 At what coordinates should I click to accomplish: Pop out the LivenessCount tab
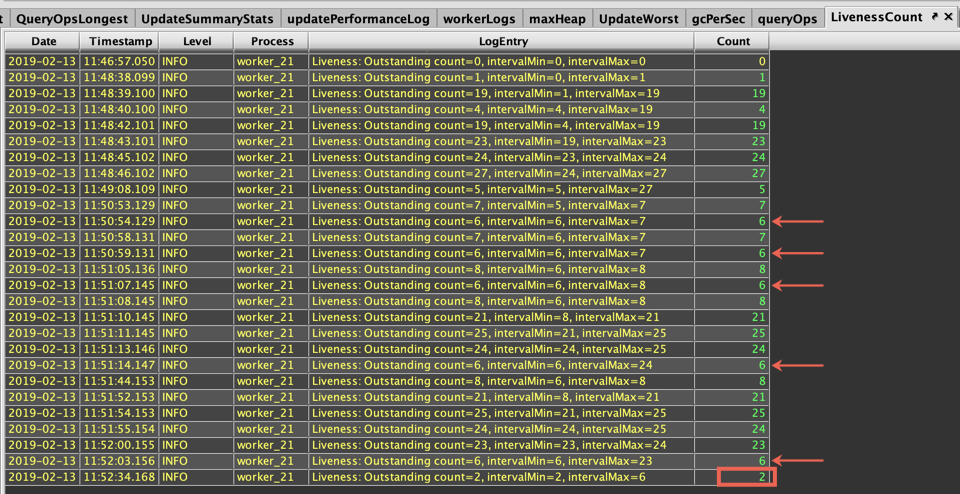click(x=934, y=17)
